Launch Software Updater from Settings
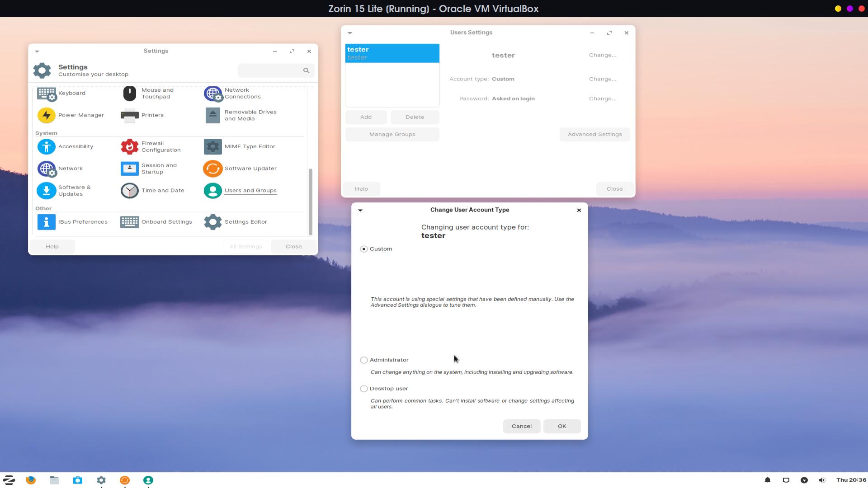This screenshot has height=488, width=868. point(213,169)
